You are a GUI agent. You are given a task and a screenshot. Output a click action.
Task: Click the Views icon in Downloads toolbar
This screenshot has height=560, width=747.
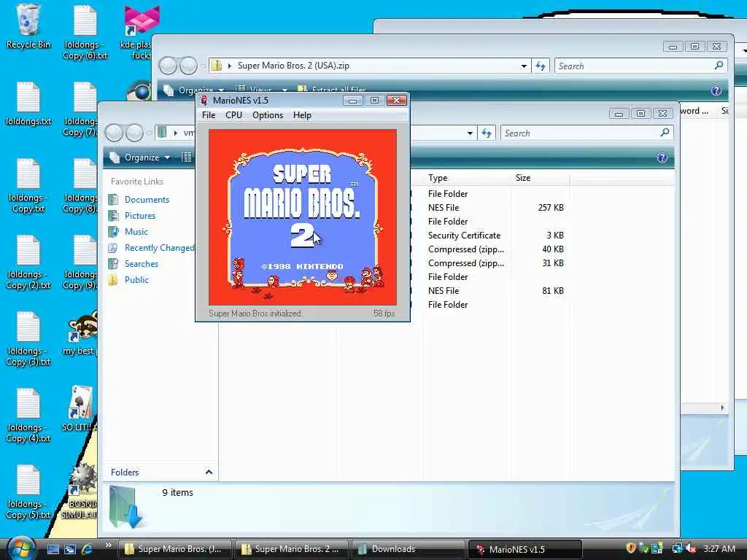coord(186,157)
